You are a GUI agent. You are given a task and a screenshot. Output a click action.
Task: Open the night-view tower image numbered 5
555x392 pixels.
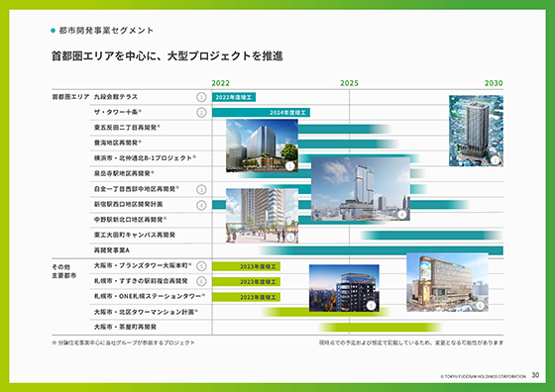(344, 288)
